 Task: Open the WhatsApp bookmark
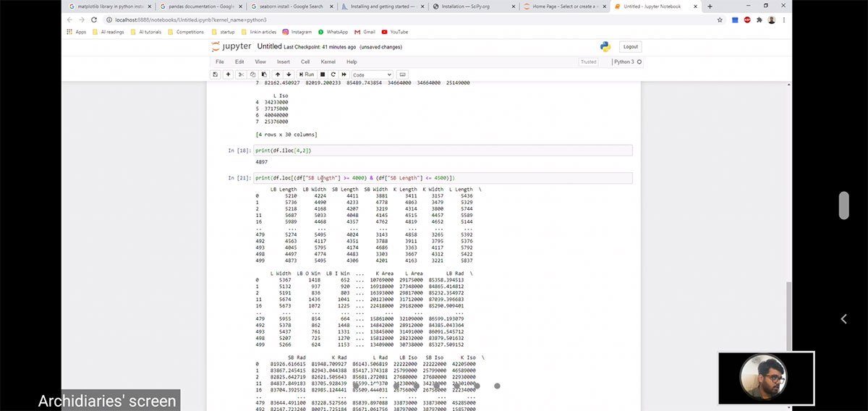click(333, 32)
